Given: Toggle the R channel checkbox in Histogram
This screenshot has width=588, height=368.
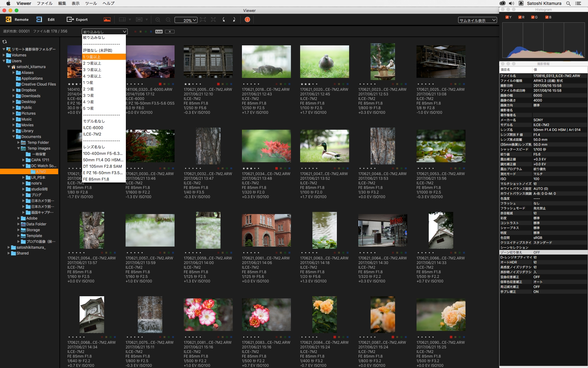Looking at the screenshot, I should point(520,17).
